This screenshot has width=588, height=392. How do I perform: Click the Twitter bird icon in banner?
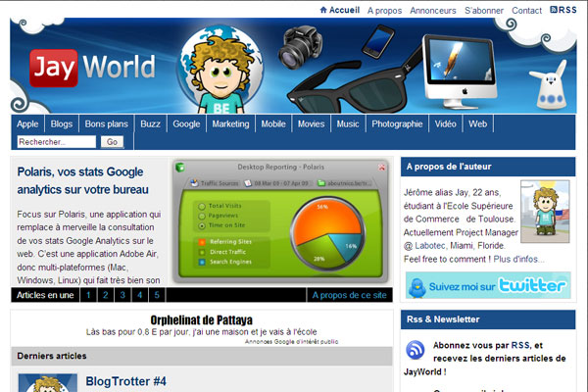pos(417,287)
